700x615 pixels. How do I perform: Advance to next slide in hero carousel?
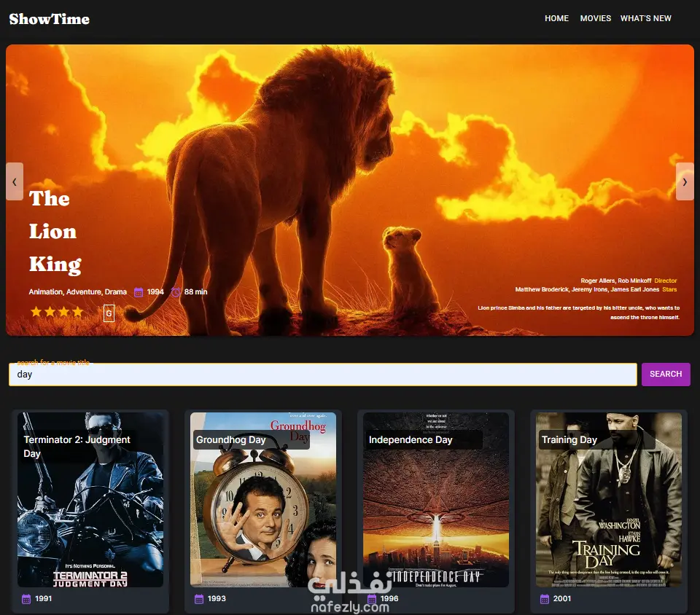tap(685, 181)
